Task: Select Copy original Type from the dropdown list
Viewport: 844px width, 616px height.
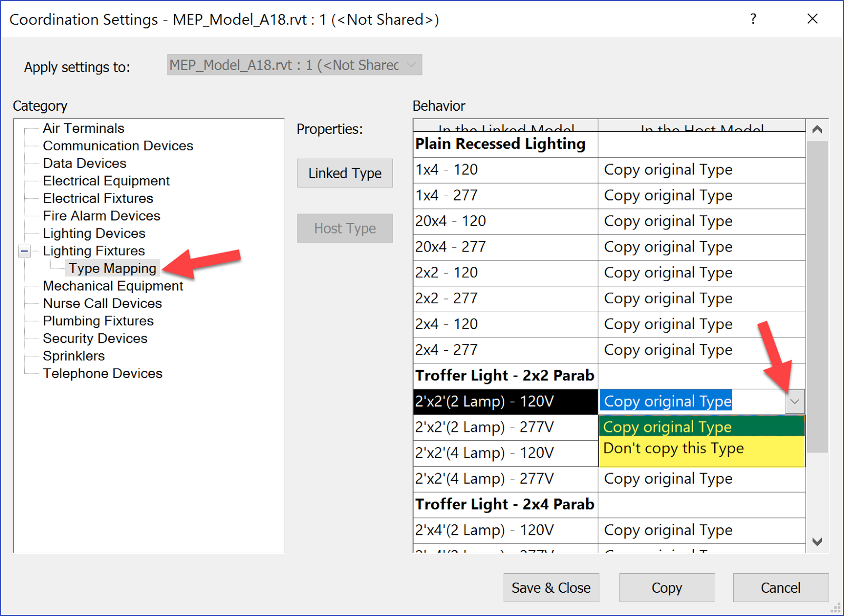Action: [667, 427]
